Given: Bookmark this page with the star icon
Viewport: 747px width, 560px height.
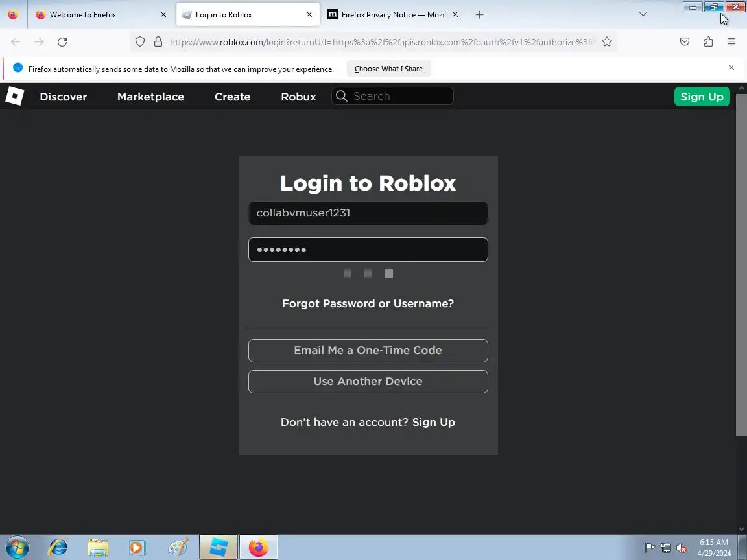Looking at the screenshot, I should (x=606, y=42).
